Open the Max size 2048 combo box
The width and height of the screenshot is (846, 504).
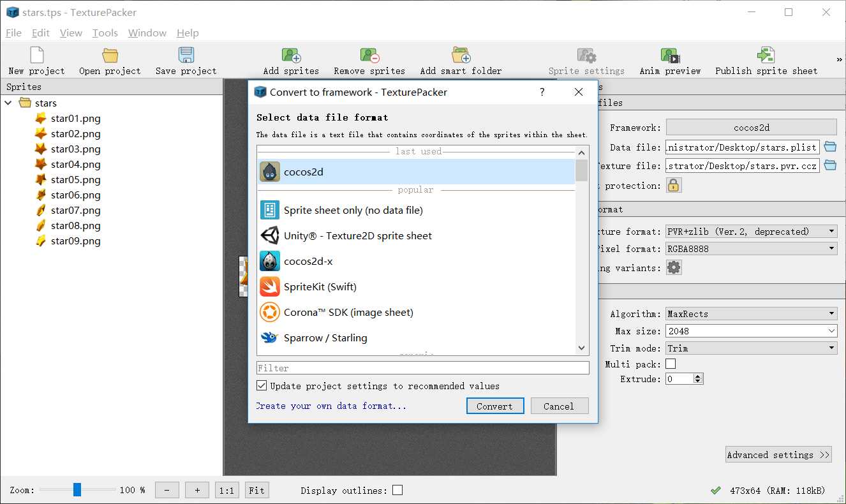[752, 331]
